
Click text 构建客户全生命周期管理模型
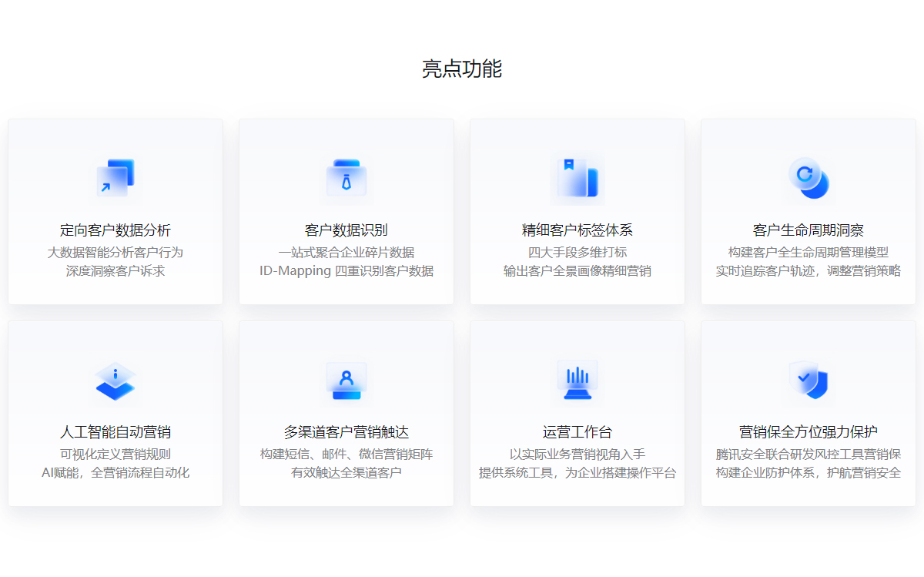[x=808, y=252]
